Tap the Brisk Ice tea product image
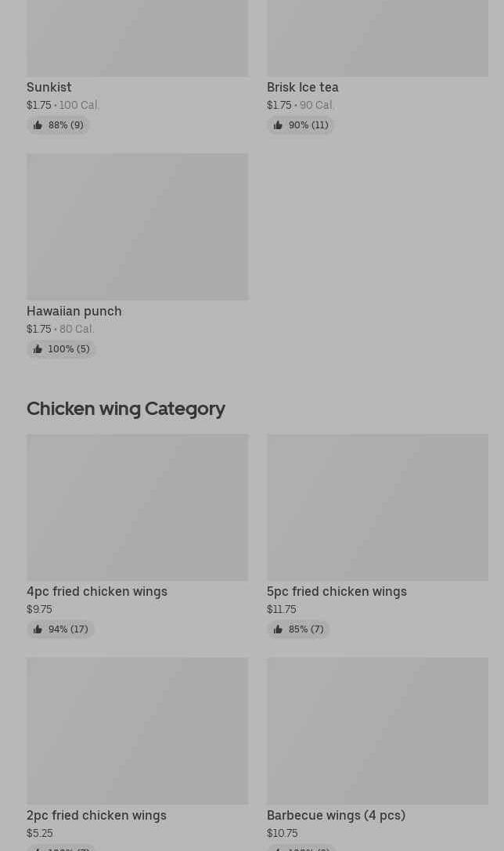Screen dimensions: 504x851 377,38
